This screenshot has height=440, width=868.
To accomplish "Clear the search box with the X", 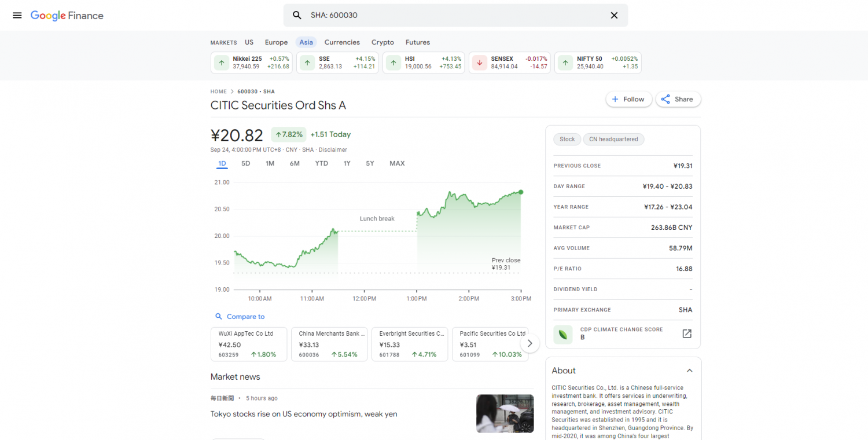I will pos(615,15).
